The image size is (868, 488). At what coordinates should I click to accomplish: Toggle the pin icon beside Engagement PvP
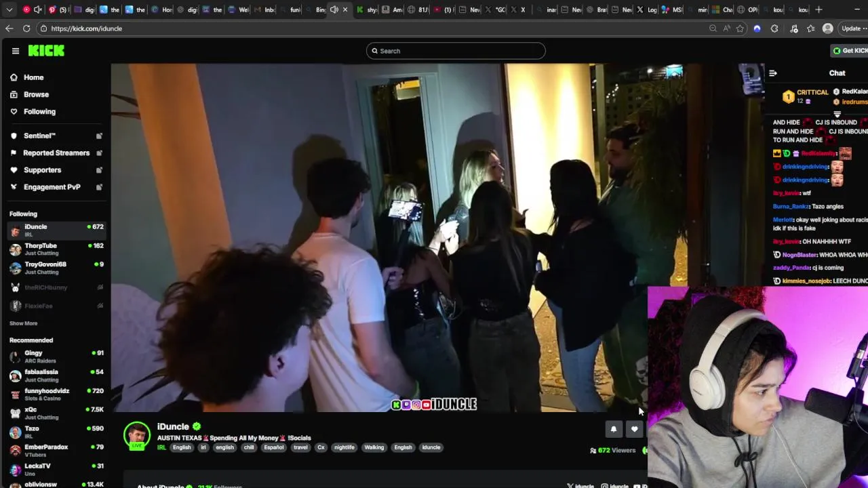pos(99,187)
